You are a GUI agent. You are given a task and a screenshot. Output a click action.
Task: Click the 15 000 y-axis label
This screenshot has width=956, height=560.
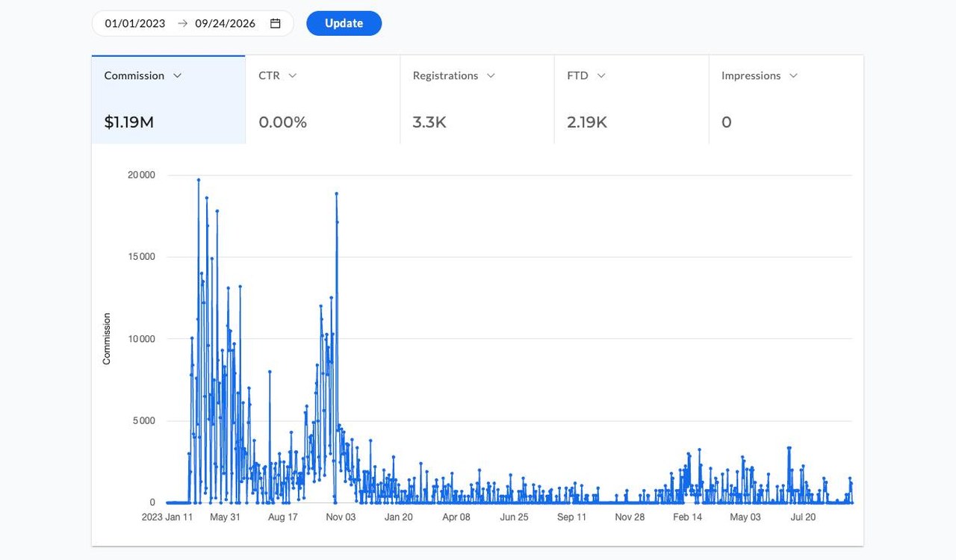click(141, 257)
